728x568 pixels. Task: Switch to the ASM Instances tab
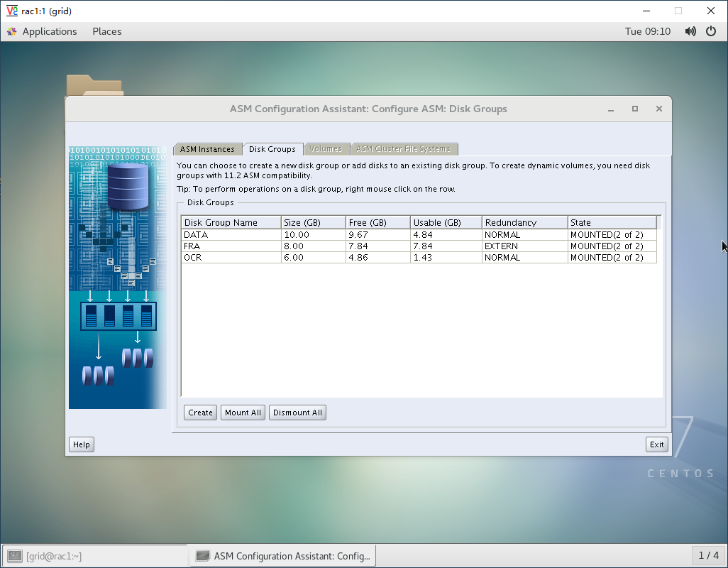point(207,149)
